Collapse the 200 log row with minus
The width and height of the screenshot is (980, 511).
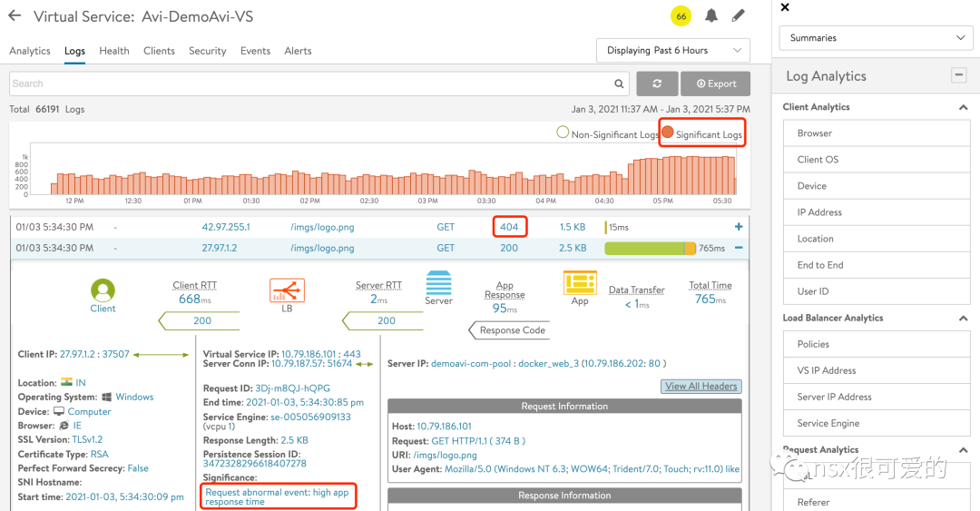(x=739, y=248)
